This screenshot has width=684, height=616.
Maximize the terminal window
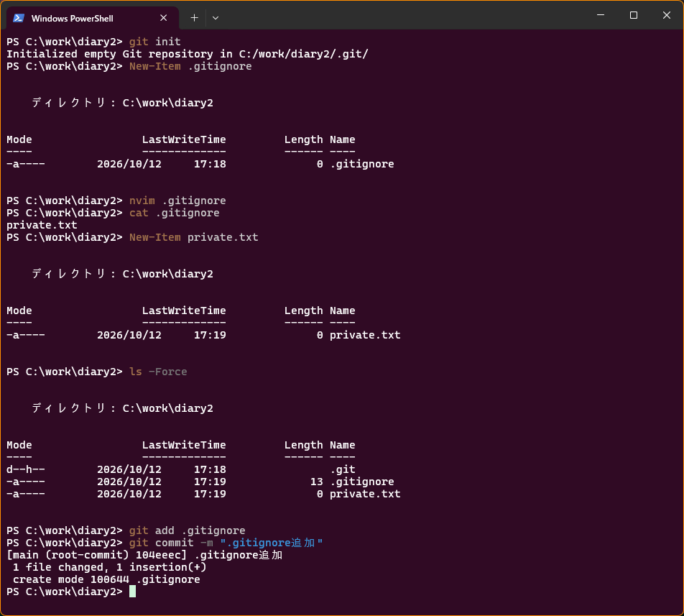coord(634,15)
